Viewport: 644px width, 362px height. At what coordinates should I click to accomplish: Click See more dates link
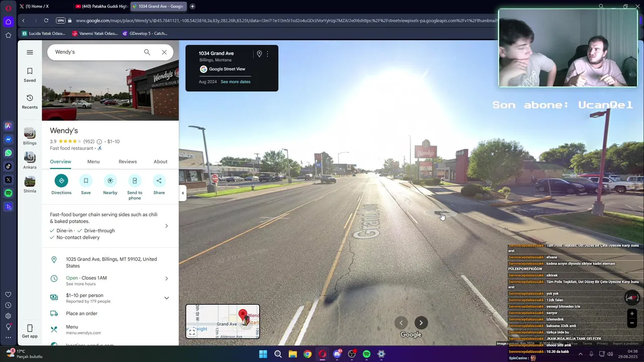[235, 82]
